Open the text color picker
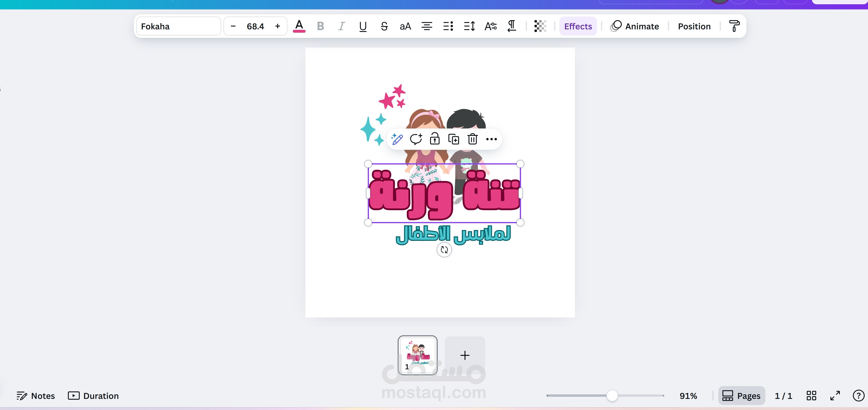 pyautogui.click(x=299, y=26)
